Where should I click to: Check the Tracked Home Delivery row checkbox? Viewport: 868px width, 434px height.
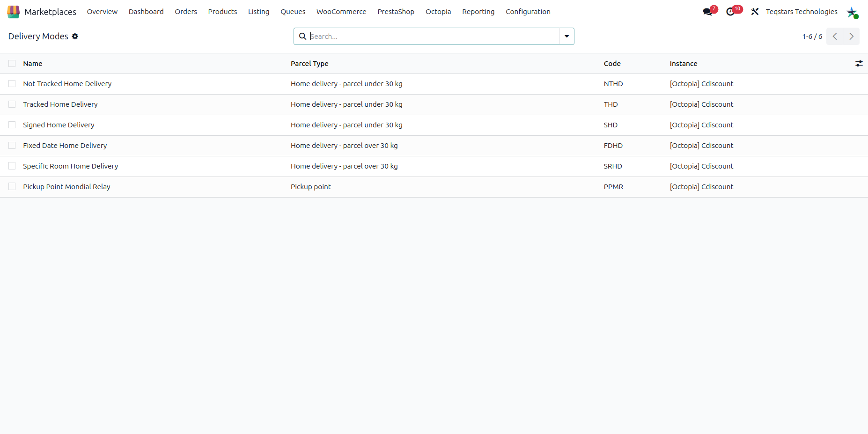coord(12,104)
